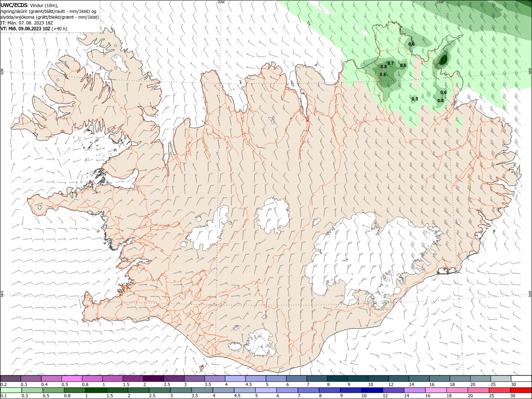
Task: Click the dark purple 2 swatch in upper legend row
Action: (153, 379)
